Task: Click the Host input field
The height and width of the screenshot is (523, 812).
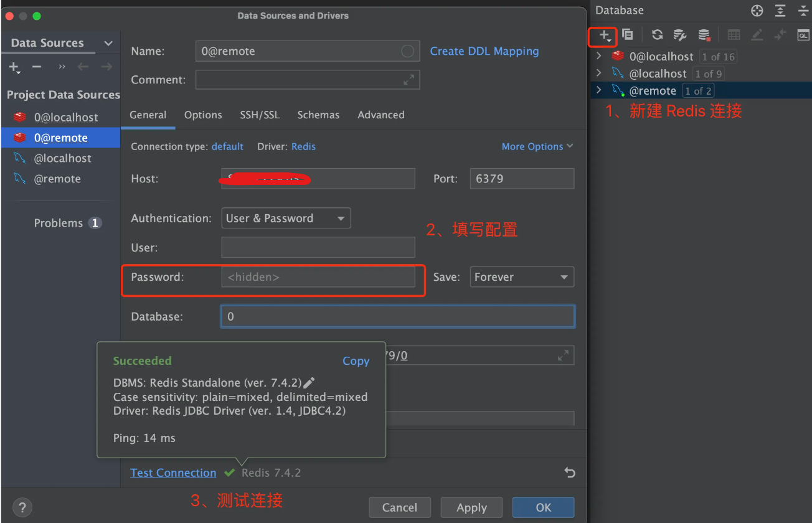Action: coord(318,179)
